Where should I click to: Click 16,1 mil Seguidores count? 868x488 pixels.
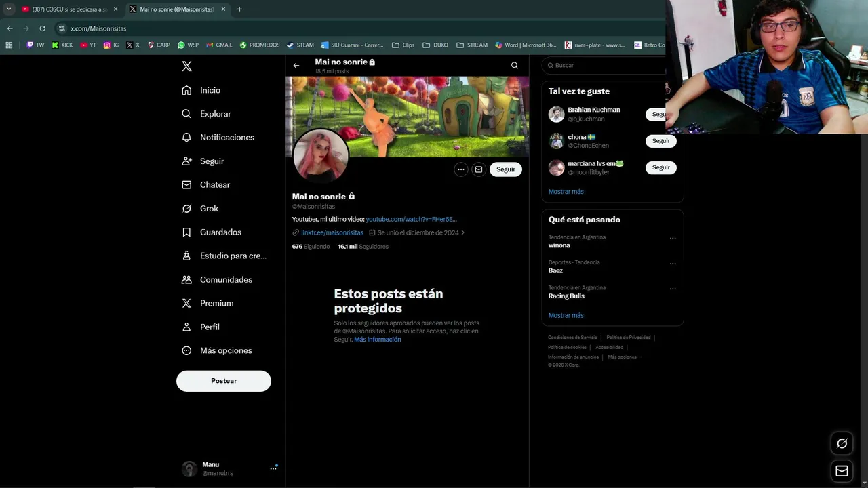pos(363,247)
